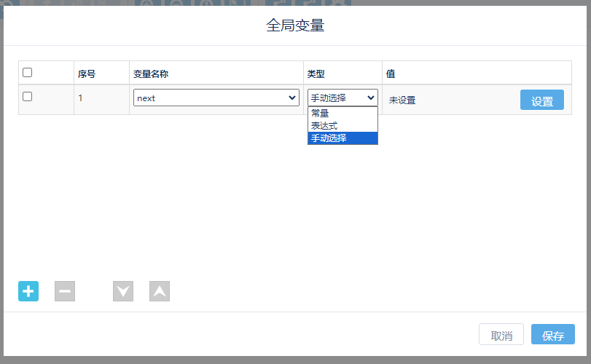Click the 未设置 value text
The width and height of the screenshot is (591, 364).
(402, 100)
